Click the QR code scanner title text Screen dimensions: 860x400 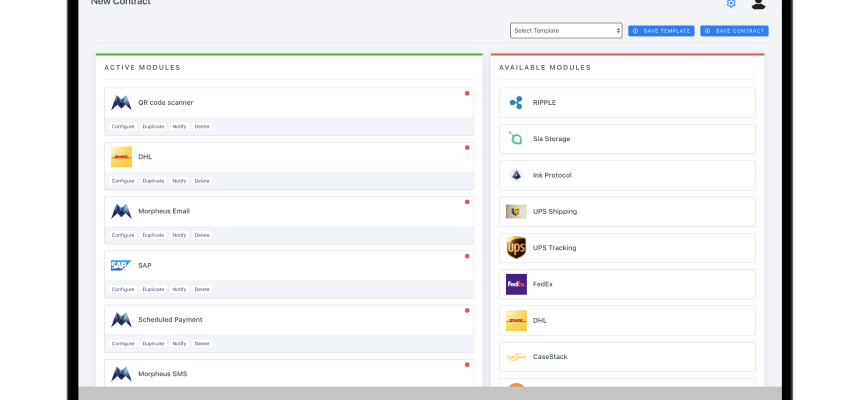pyautogui.click(x=166, y=103)
